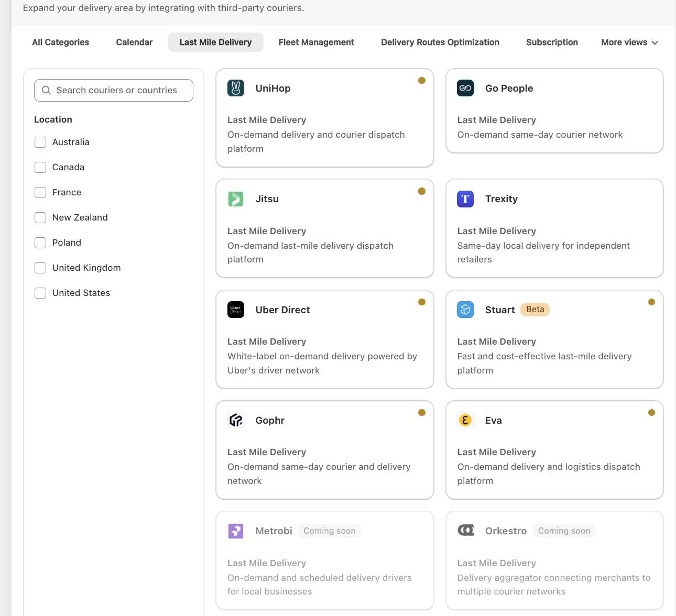Click the status dot on Gophr card
Screen dimensions: 676x616
click(x=422, y=413)
